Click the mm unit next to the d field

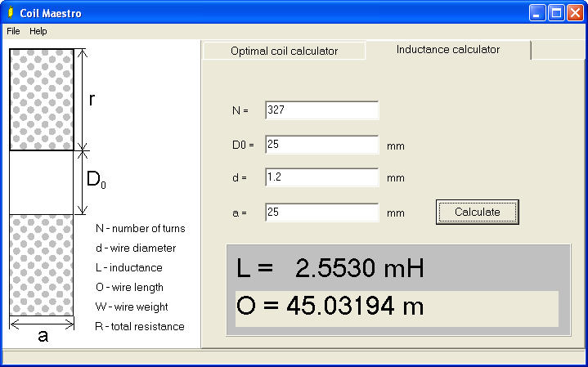(396, 178)
